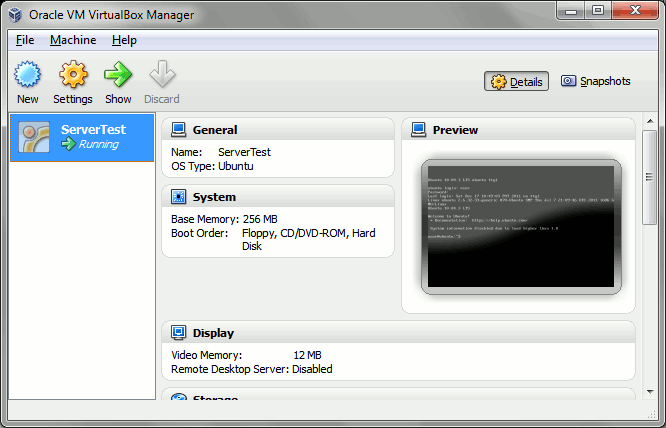The height and width of the screenshot is (428, 666).
Task: Click the scrollbar up arrow
Action: (650, 121)
